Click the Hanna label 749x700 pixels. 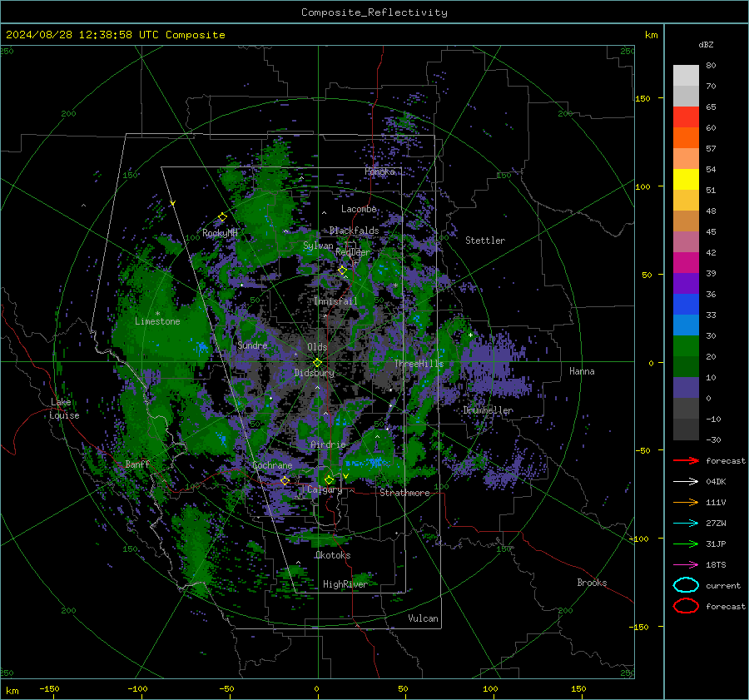(582, 371)
